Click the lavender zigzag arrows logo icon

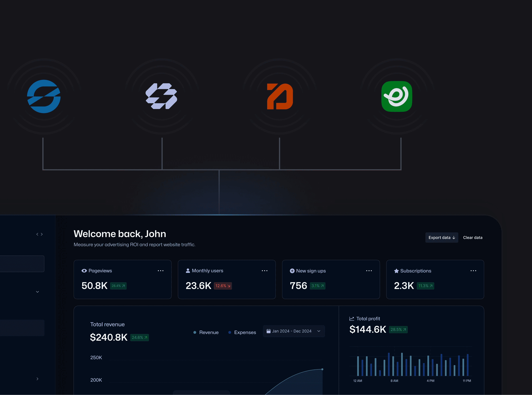[161, 96]
